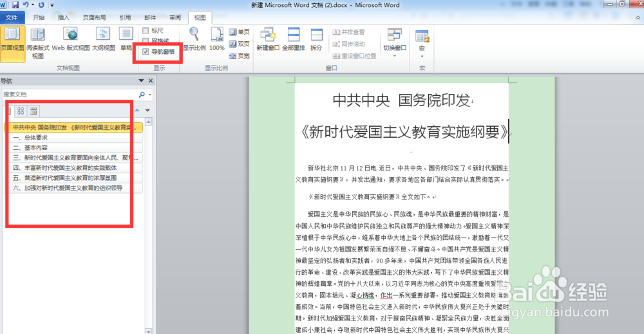Set zoom to 100%

click(x=217, y=40)
